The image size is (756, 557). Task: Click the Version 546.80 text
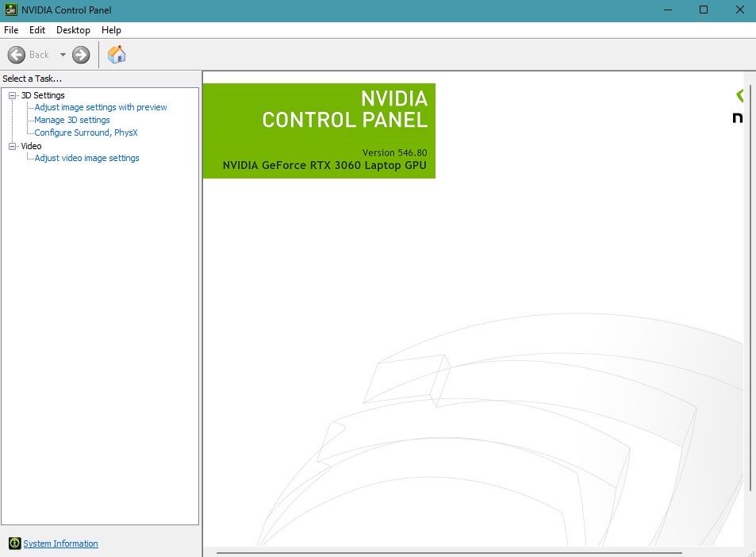tap(395, 153)
